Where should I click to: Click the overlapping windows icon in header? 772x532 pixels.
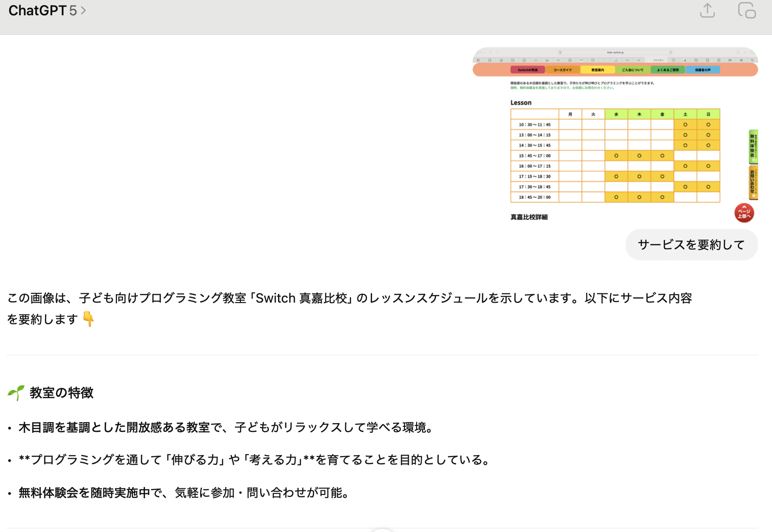point(747,10)
